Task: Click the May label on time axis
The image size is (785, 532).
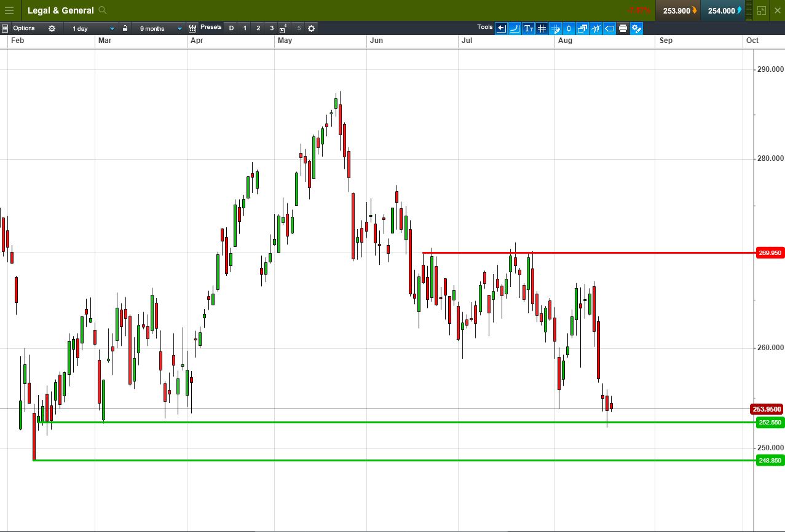Action: click(x=285, y=41)
